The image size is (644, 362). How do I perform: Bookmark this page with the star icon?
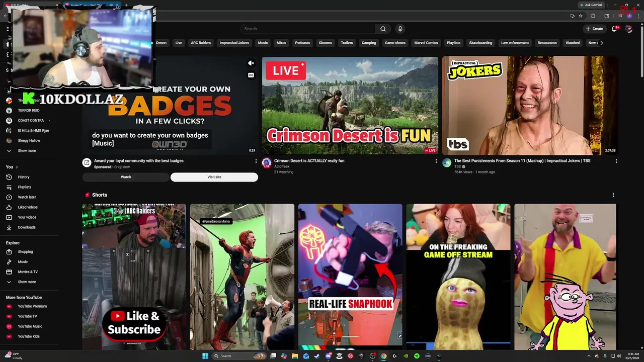point(581,16)
